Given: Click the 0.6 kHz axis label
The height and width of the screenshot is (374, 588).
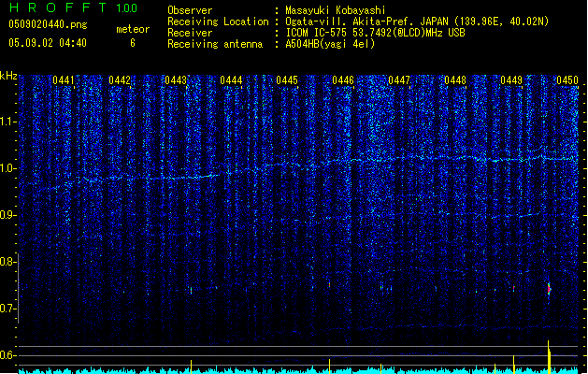Looking at the screenshot, I should coord(8,355).
